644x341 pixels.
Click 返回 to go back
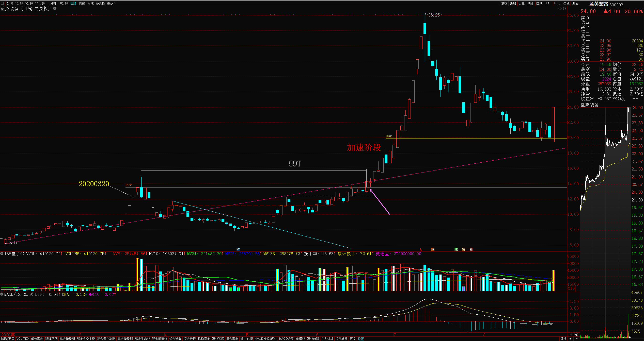tap(575, 3)
